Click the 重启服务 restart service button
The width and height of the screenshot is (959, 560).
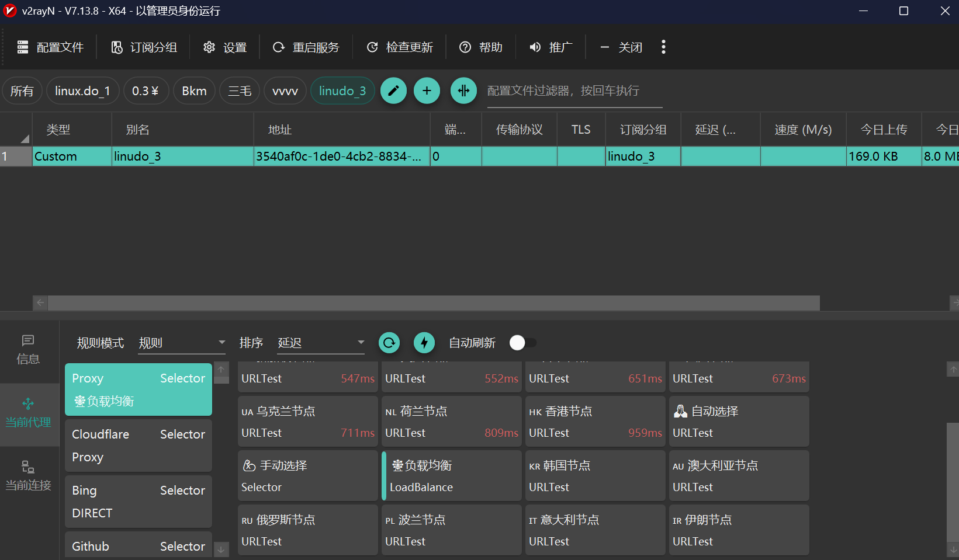coord(306,47)
